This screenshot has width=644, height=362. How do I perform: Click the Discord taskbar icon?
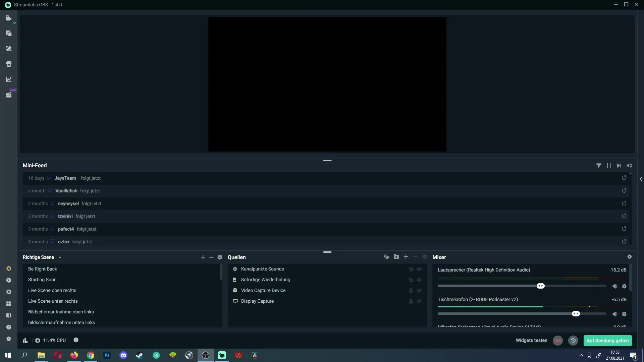pos(123,355)
